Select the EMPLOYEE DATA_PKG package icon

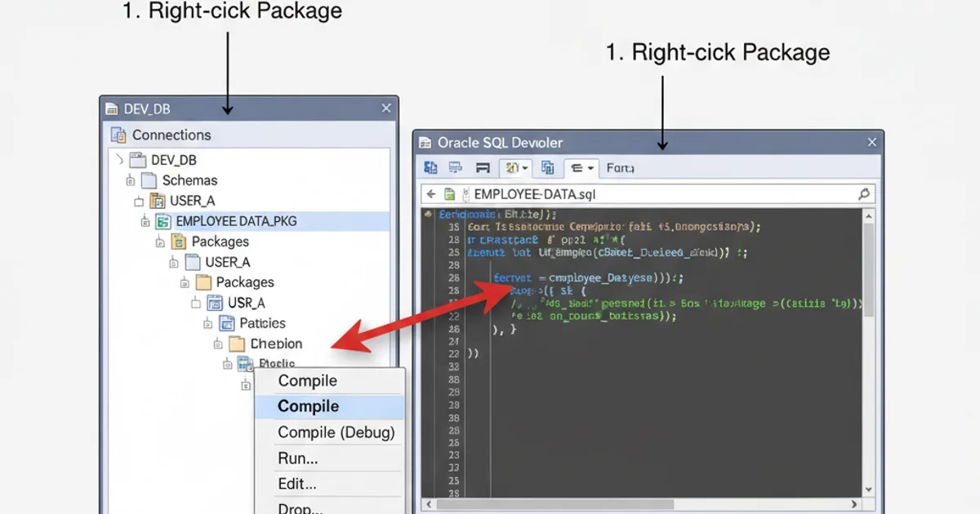pyautogui.click(x=163, y=220)
